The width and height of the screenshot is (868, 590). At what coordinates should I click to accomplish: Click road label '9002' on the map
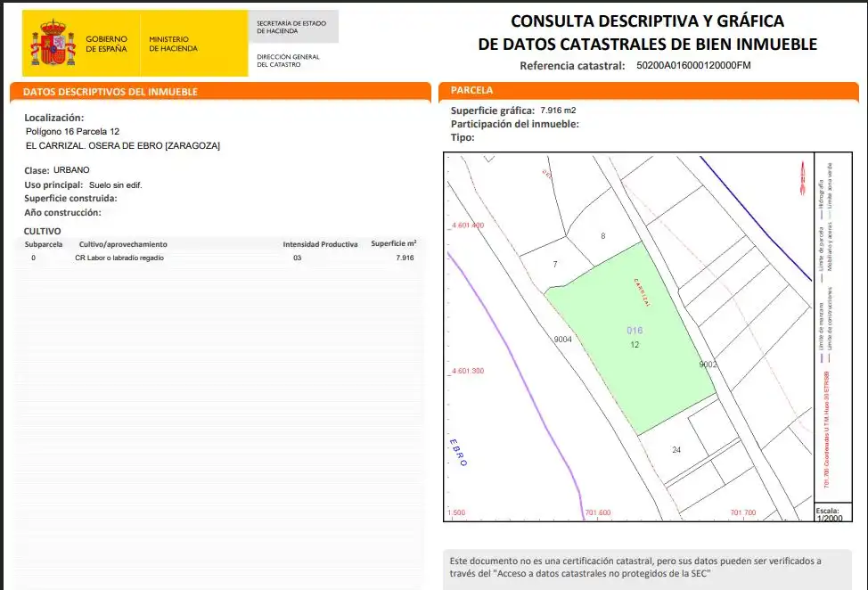[x=708, y=365]
